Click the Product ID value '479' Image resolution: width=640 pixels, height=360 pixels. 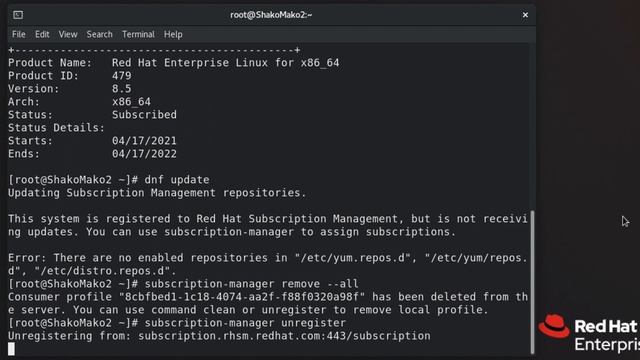pyautogui.click(x=122, y=76)
